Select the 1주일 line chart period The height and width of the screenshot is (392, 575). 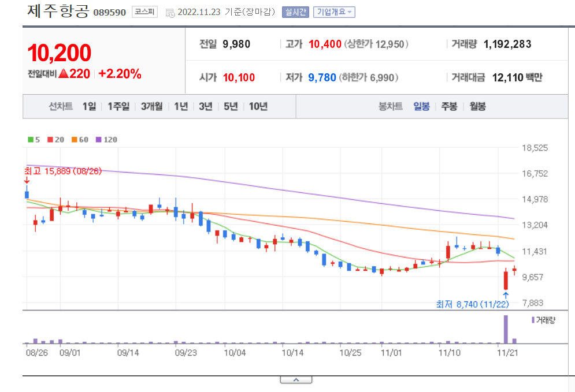click(118, 106)
